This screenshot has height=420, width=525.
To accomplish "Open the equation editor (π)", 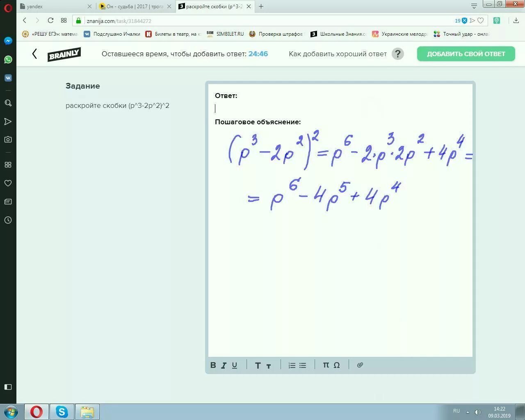I will pyautogui.click(x=326, y=365).
